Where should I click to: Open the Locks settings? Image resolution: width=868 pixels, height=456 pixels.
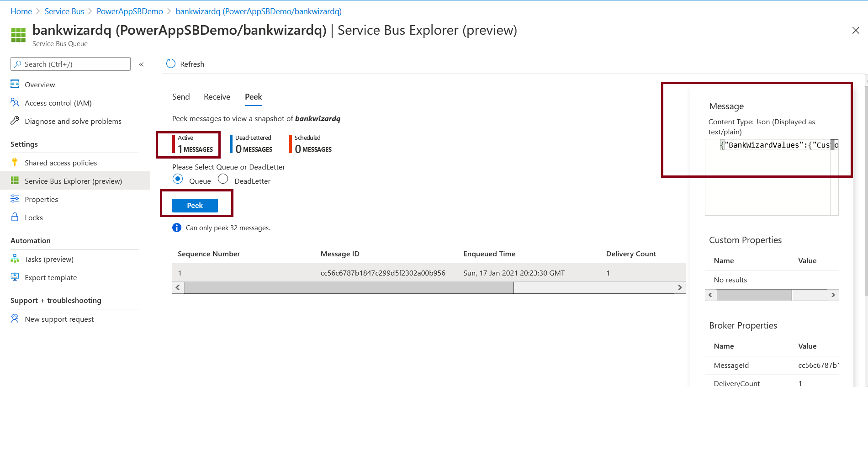[34, 217]
